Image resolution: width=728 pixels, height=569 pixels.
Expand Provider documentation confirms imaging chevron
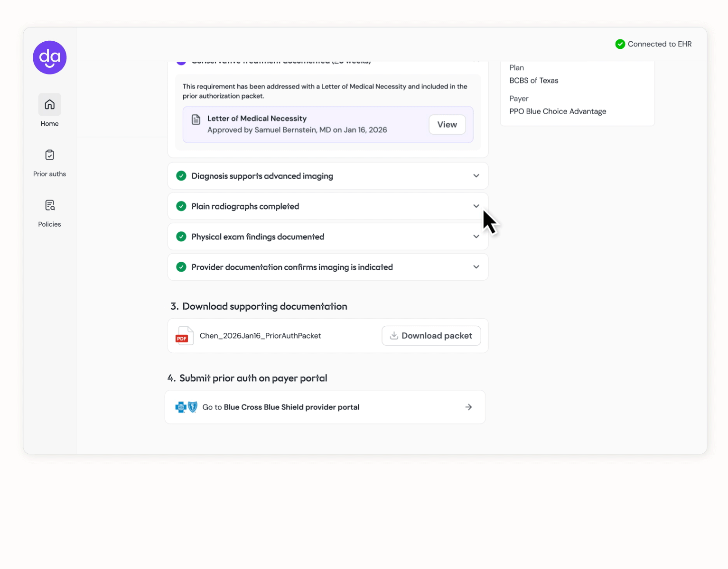(476, 267)
